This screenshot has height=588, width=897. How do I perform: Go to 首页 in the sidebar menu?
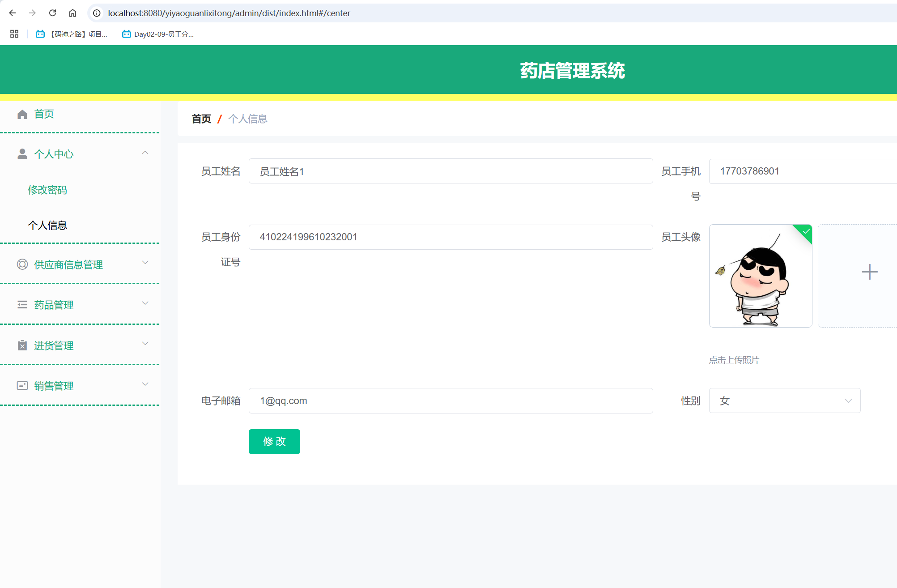point(44,114)
